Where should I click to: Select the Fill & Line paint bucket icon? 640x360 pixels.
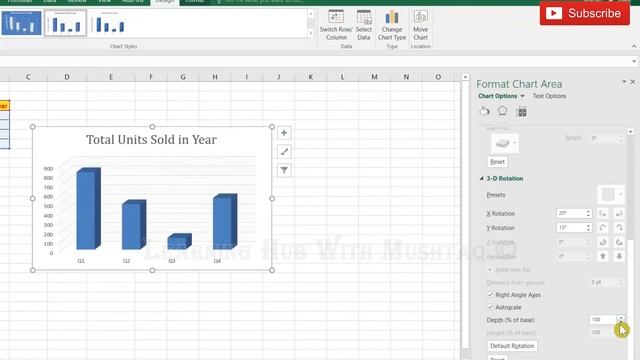tap(484, 111)
